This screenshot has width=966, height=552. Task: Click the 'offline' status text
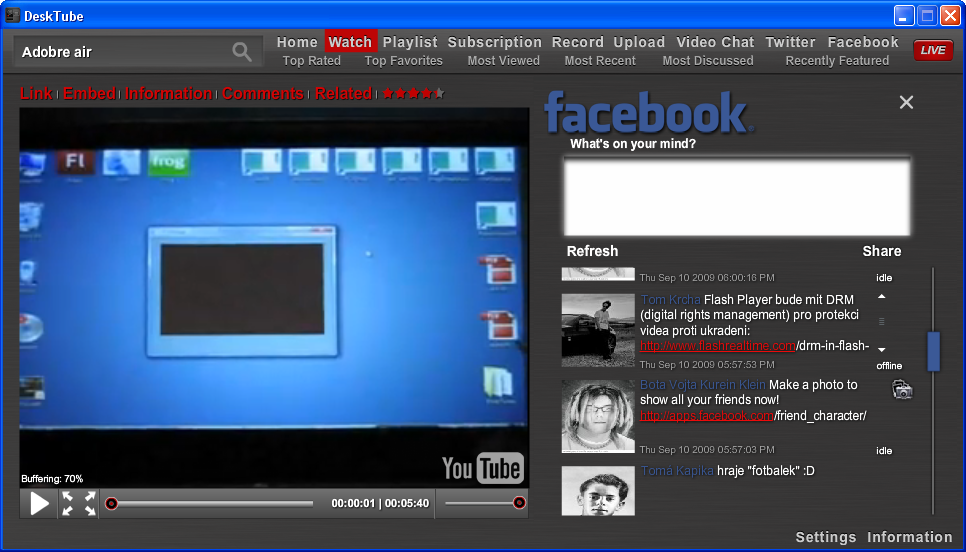point(889,366)
